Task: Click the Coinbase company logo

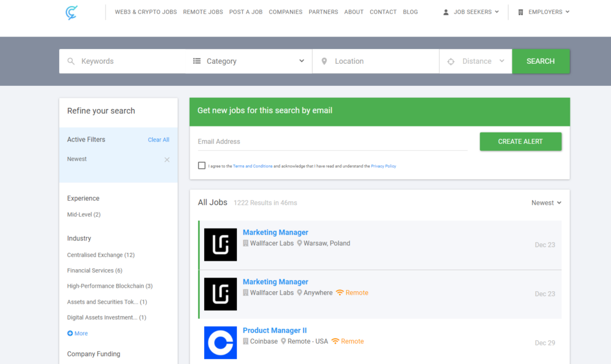Action: [220, 343]
